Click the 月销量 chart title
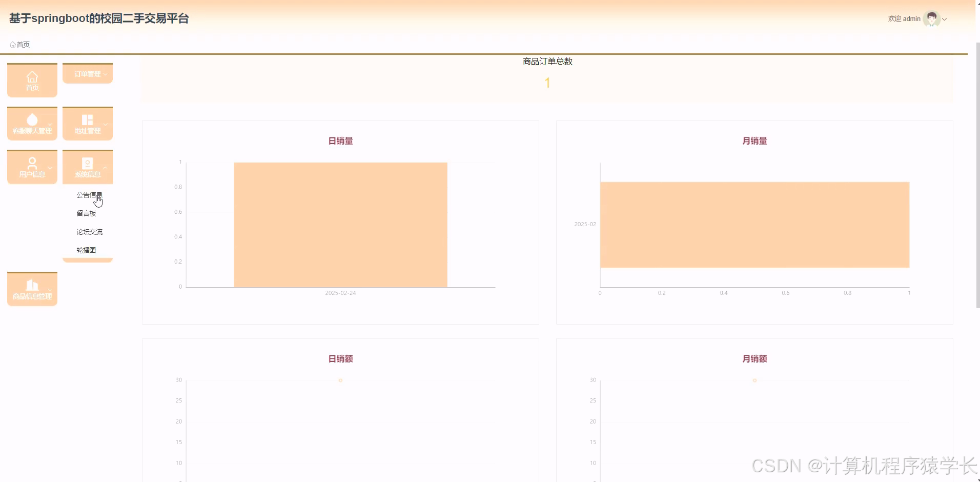 (754, 141)
